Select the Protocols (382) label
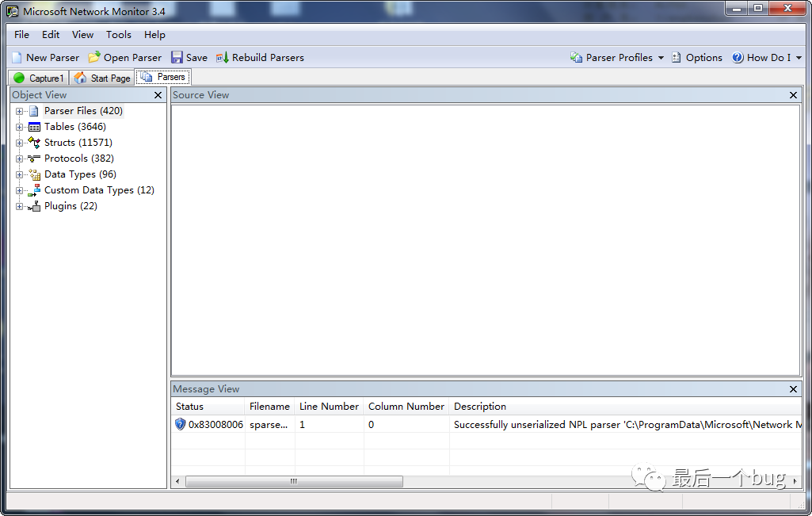The height and width of the screenshot is (516, 812). (79, 159)
